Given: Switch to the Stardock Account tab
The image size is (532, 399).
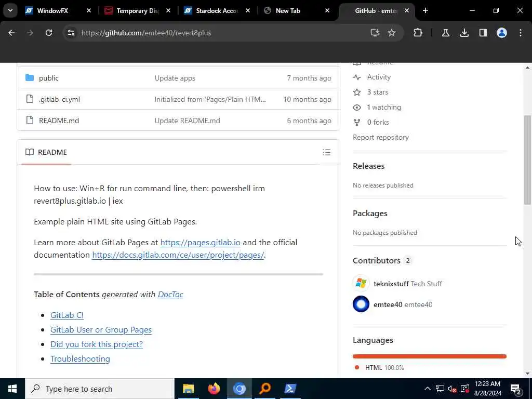Looking at the screenshot, I should (x=217, y=11).
